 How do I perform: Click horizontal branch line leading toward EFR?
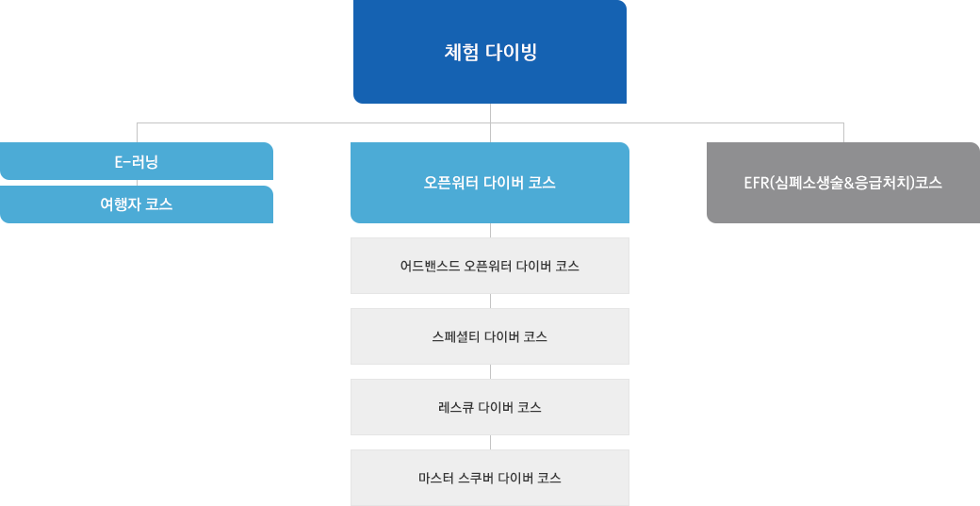pyautogui.click(x=667, y=123)
